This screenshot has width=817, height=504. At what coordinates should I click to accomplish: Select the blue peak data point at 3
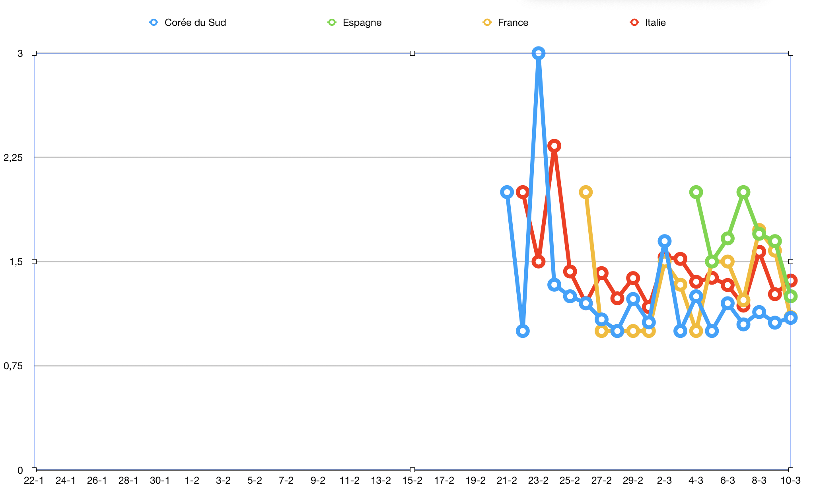click(x=539, y=53)
